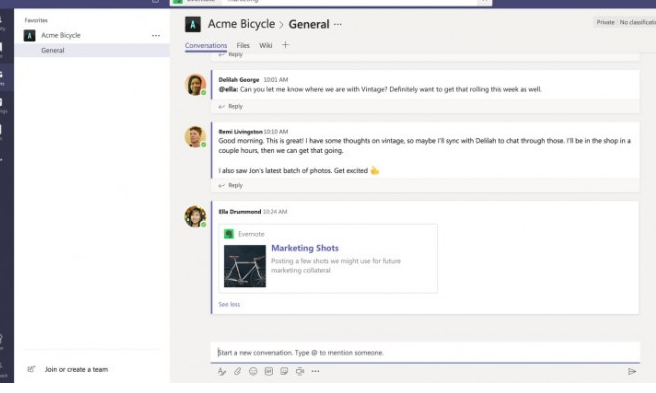Send the message with the arrow icon

click(x=632, y=371)
